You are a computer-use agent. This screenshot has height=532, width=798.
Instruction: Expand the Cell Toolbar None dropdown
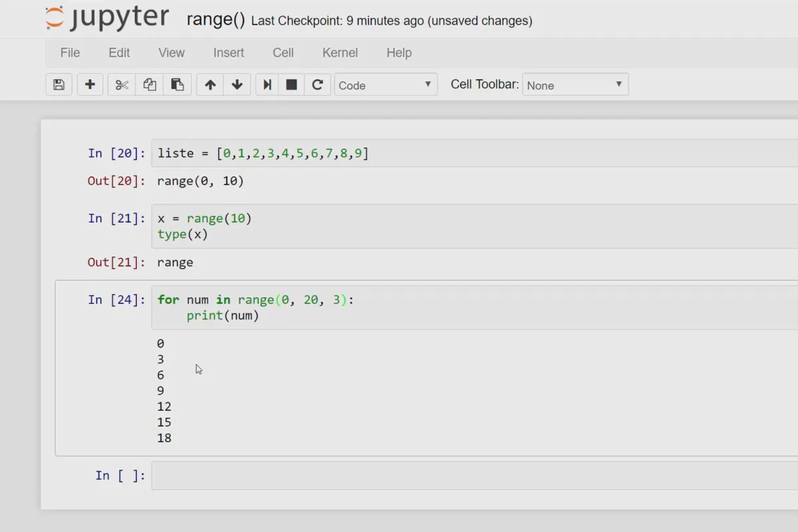[x=575, y=84]
